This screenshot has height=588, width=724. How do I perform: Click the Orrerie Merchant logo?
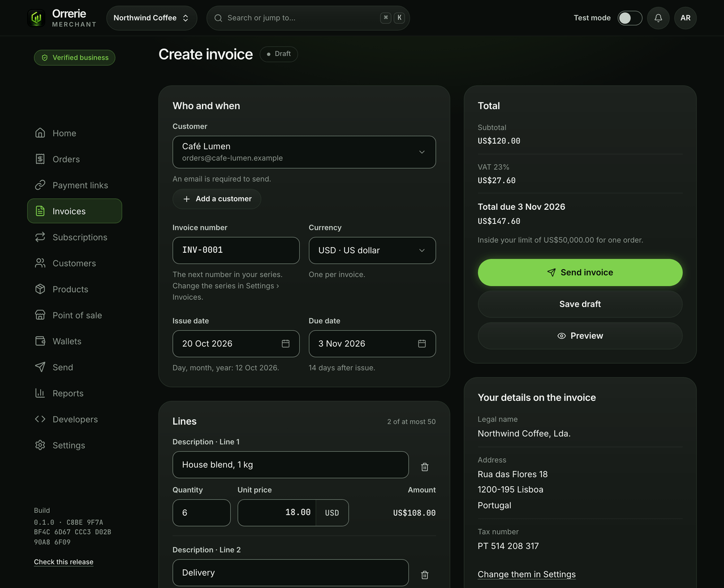coord(62,18)
